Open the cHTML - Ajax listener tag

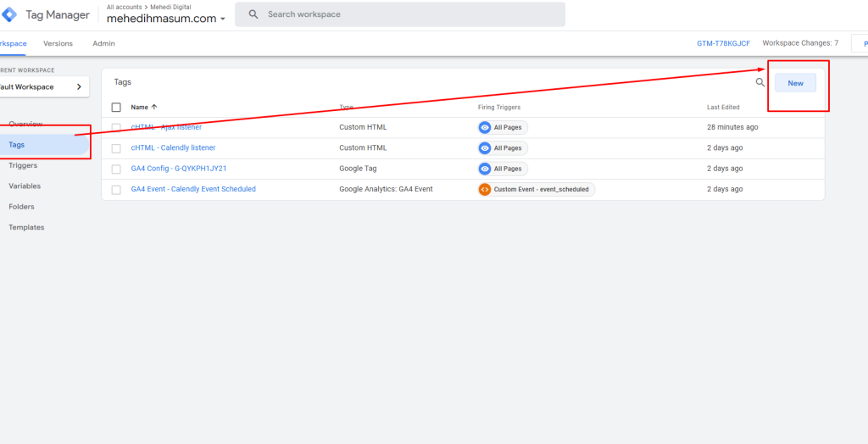click(166, 127)
